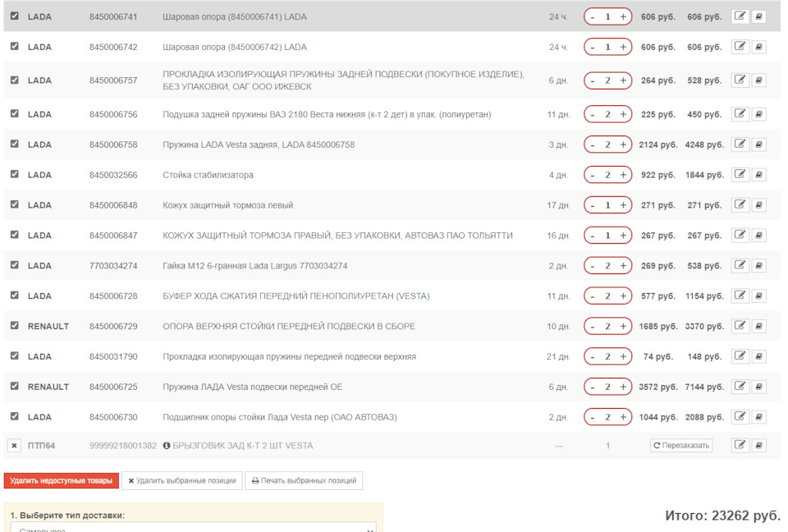The image size is (788, 532).
Task: Increase quantity for part 8450006725
Action: pos(623,387)
